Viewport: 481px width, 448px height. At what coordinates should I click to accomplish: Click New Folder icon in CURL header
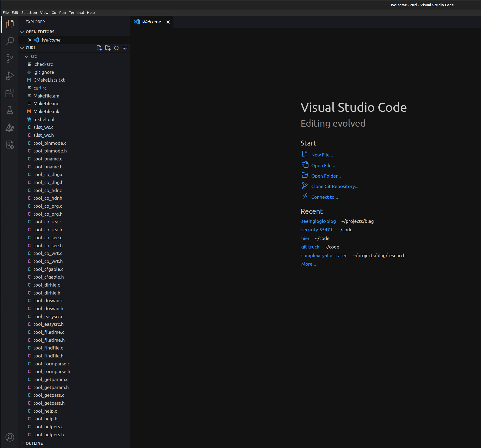[x=108, y=48]
